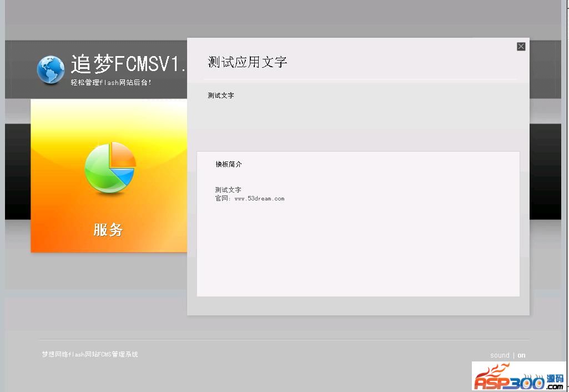The height and width of the screenshot is (392, 569).
Task: Click the 轻松管理flash网站后台 subtitle
Action: 110,82
